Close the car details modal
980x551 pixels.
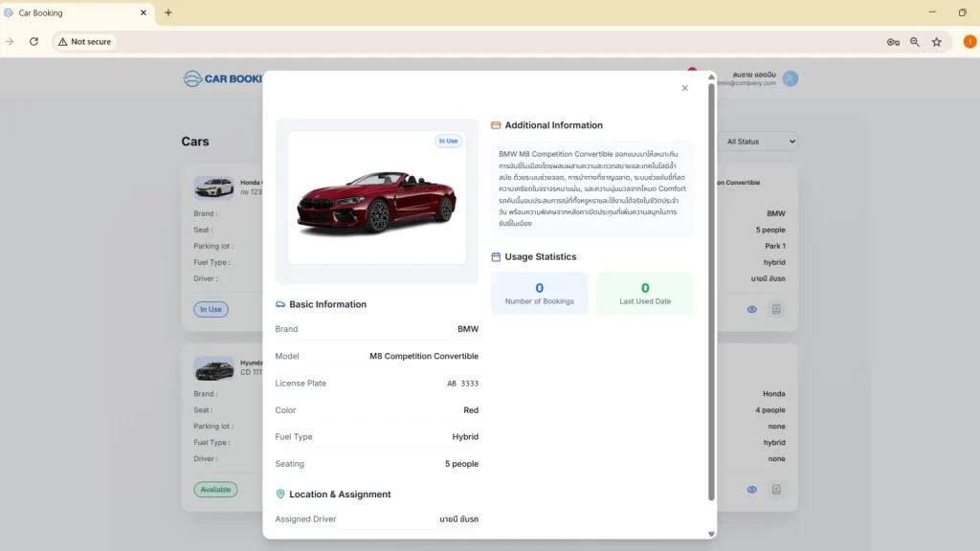(684, 87)
